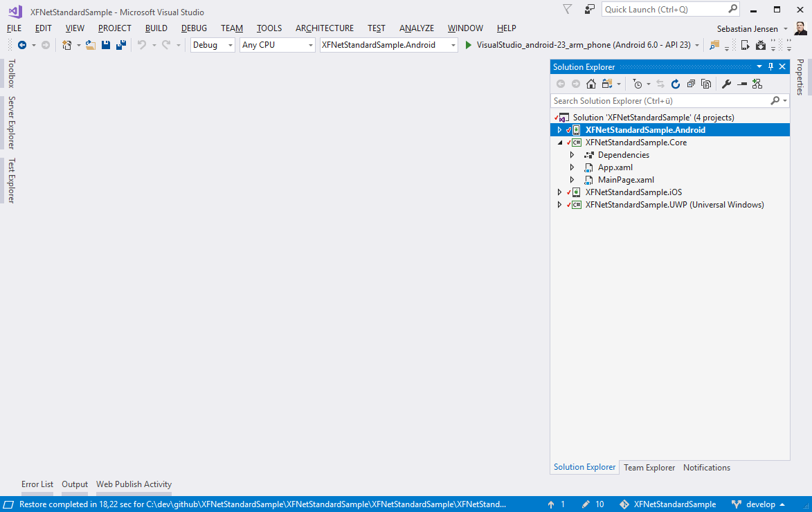Toggle the View Class Diagram icon
Screen dimensions: 812x512
pos(757,84)
